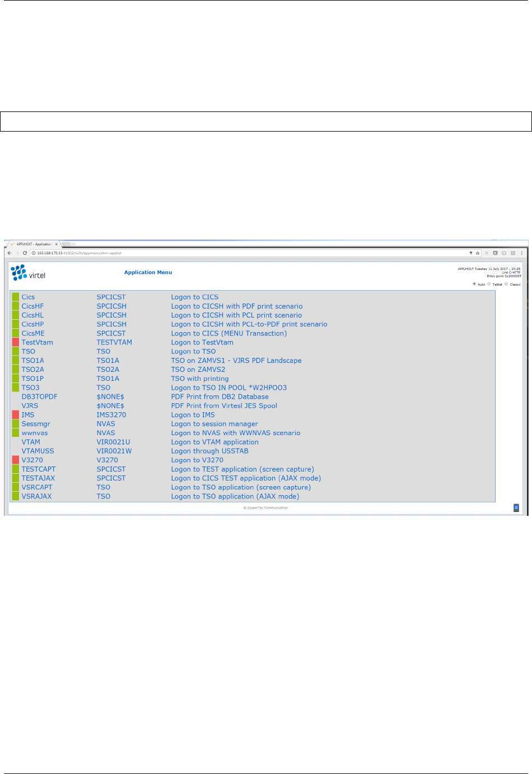Open the V3270 application link in the first column
532x774 pixels.
32,460
